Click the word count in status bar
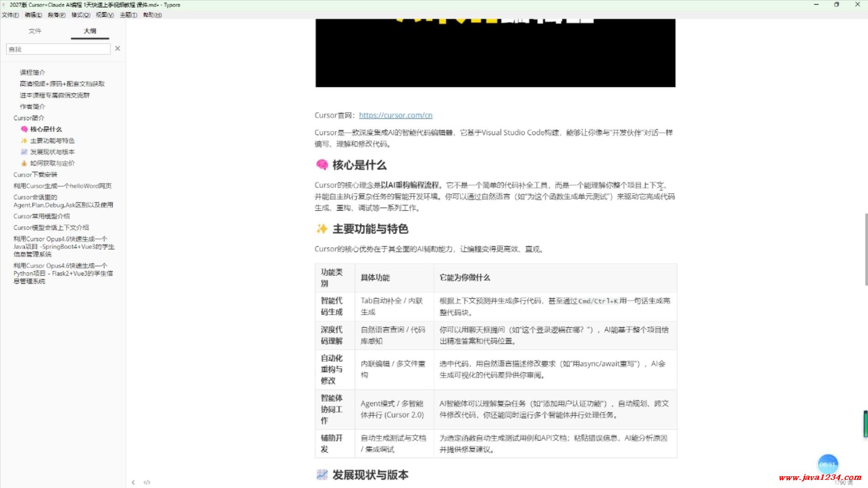 pos(843,483)
